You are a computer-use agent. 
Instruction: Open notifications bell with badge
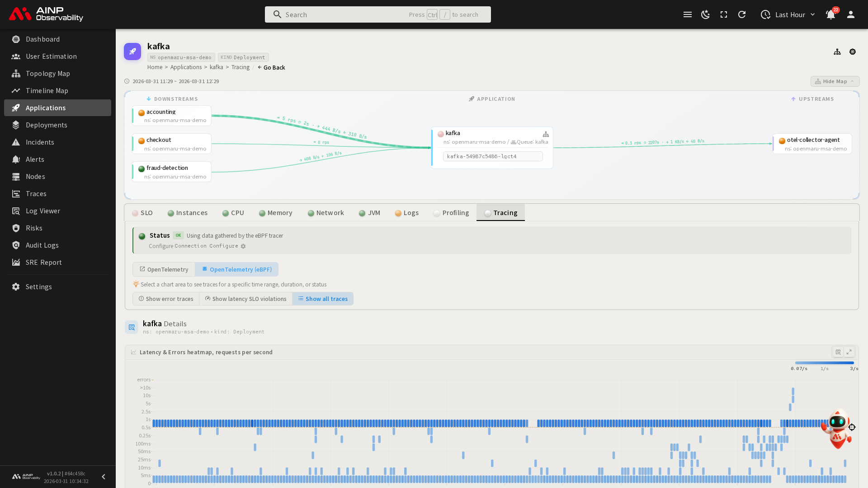point(830,14)
